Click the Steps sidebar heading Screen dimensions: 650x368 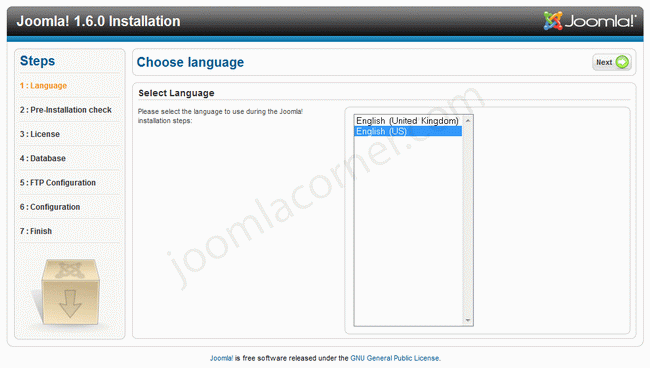pos(37,61)
